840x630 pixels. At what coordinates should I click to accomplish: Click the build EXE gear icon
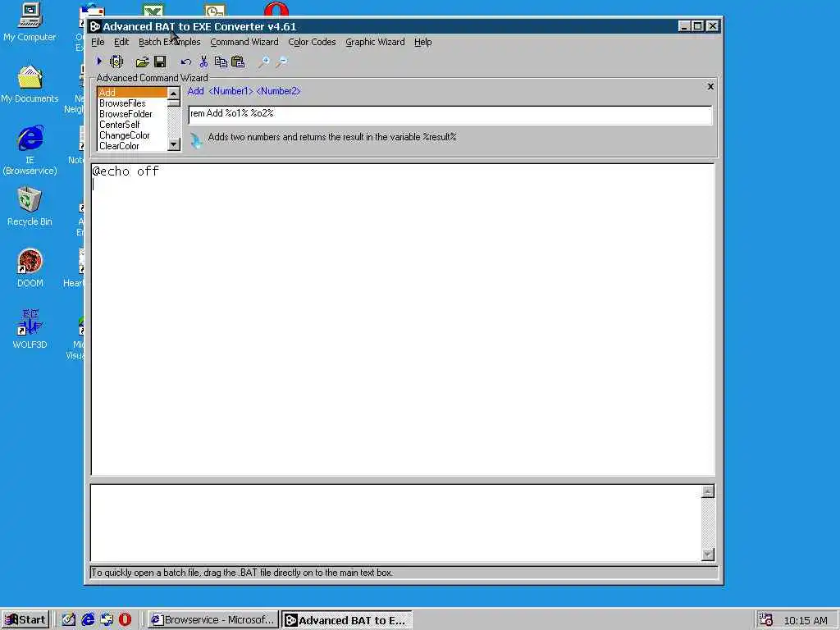point(116,62)
